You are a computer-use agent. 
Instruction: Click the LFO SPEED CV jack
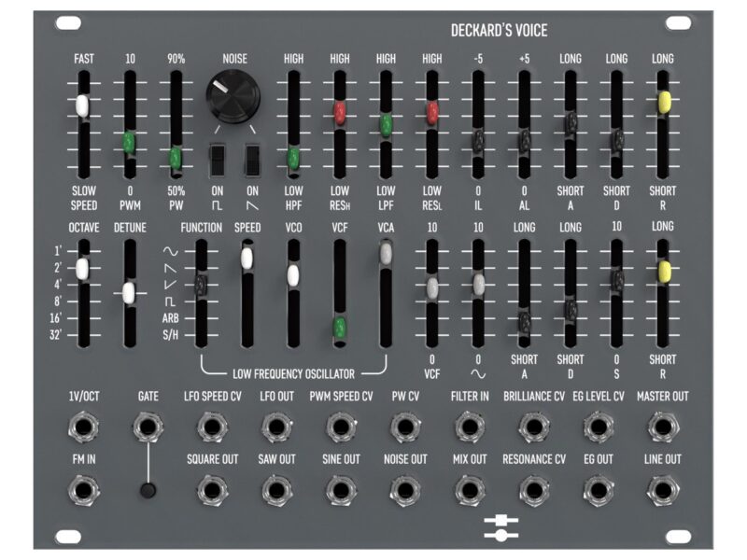tap(212, 427)
